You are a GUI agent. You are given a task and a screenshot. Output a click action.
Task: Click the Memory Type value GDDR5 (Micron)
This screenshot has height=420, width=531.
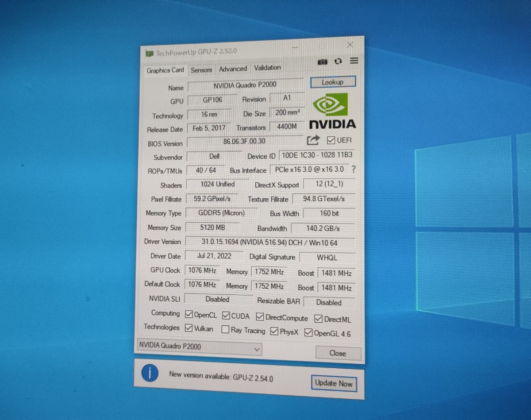(x=221, y=213)
